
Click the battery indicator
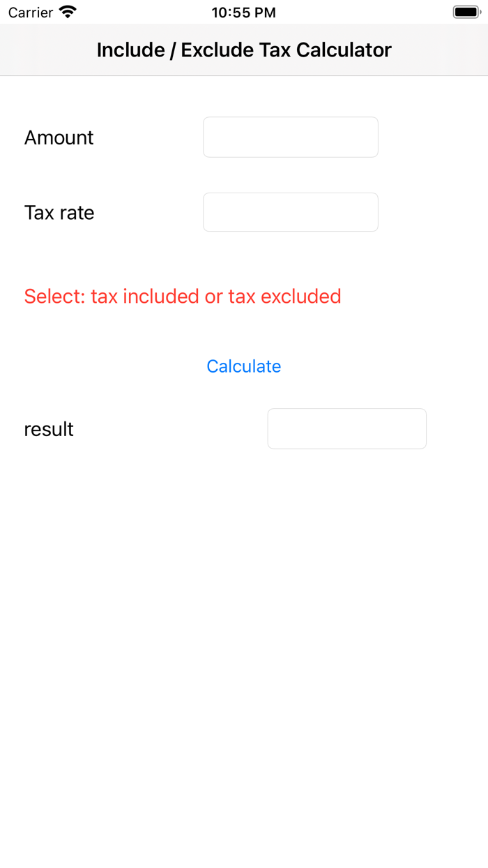point(465,11)
